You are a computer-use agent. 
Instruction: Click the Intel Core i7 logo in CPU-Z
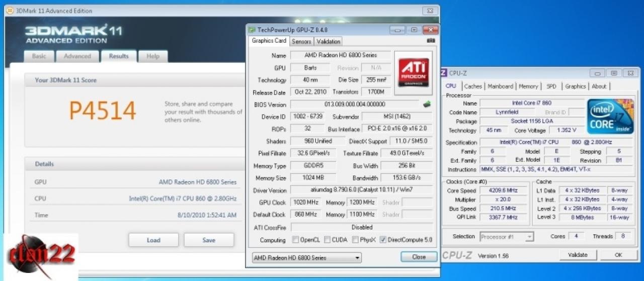pos(610,116)
